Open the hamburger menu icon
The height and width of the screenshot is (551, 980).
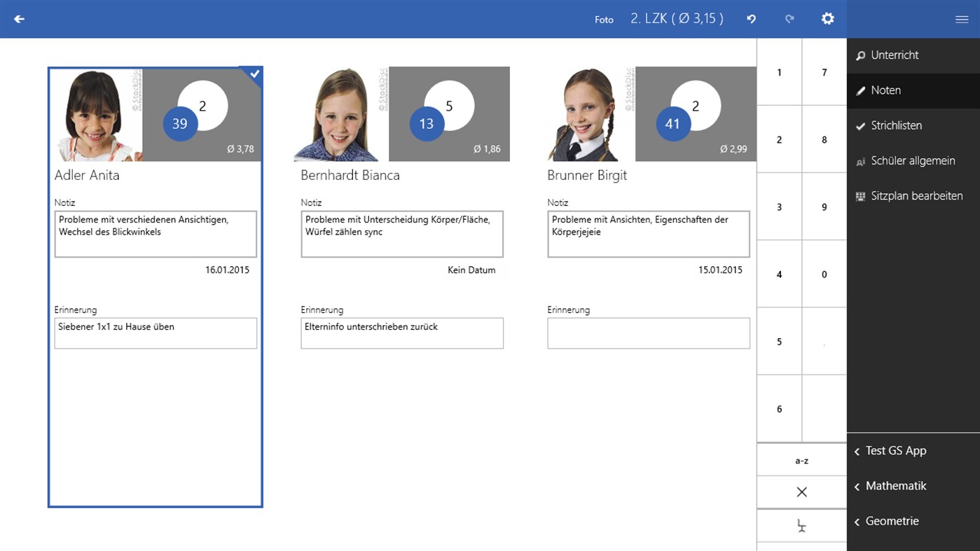click(961, 20)
